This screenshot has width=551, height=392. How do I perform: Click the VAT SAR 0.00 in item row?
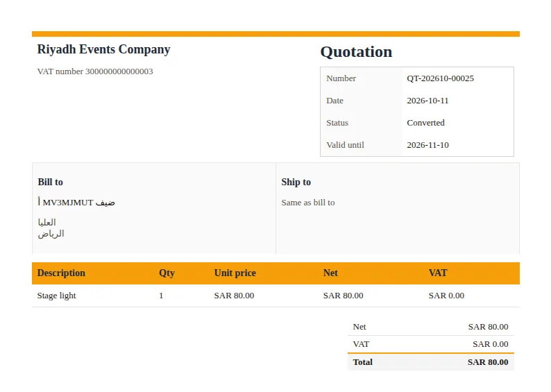446,296
